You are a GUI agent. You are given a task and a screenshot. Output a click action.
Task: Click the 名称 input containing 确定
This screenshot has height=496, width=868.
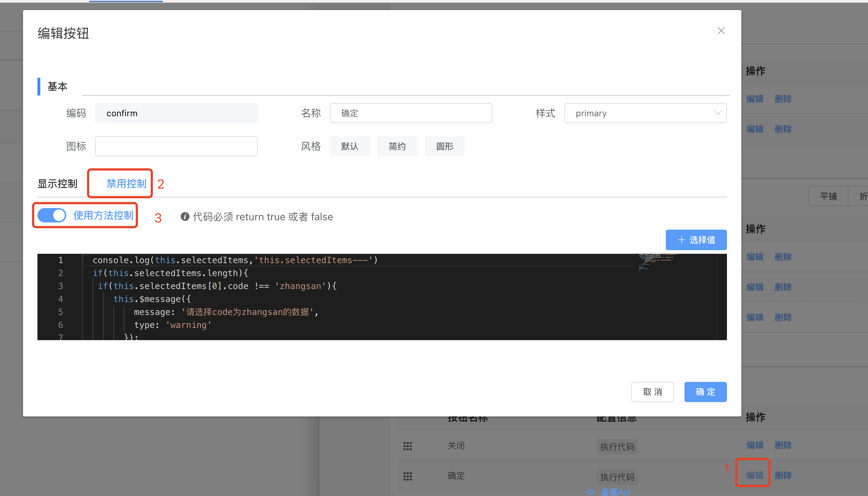[410, 113]
